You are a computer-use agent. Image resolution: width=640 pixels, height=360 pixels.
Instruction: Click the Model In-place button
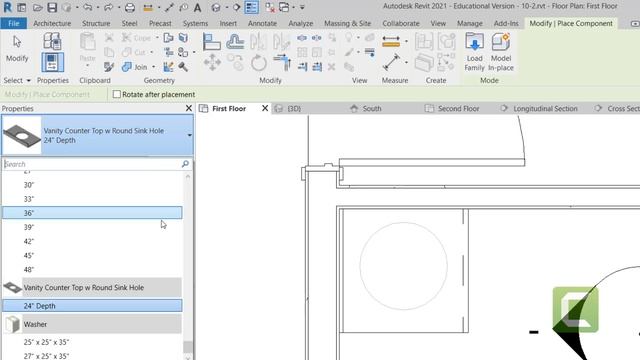pos(501,52)
